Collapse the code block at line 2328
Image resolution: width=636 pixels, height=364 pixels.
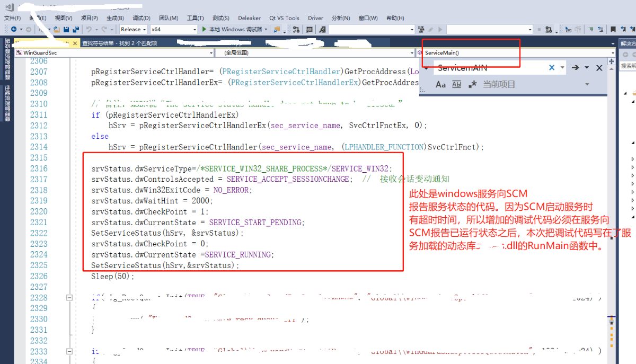tap(69, 298)
